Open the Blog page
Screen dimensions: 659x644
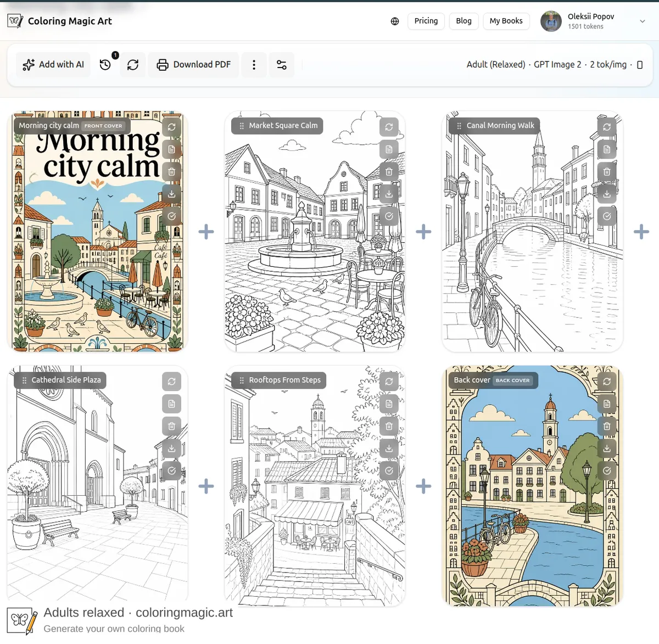click(x=464, y=21)
